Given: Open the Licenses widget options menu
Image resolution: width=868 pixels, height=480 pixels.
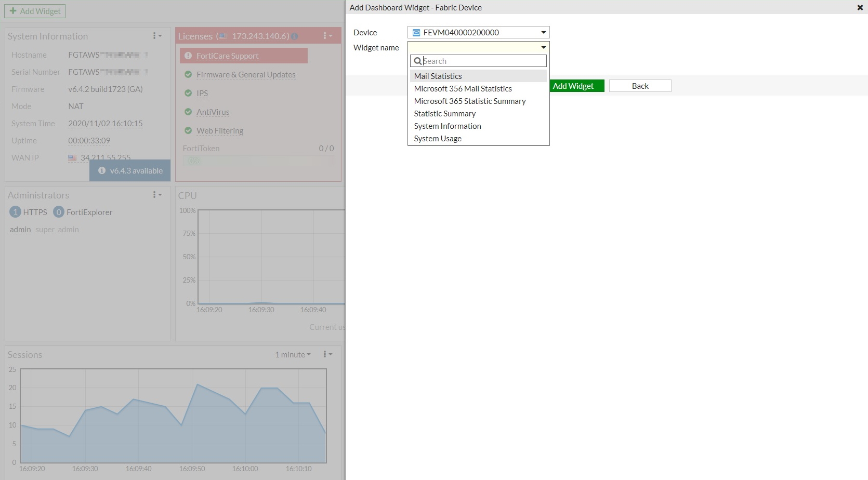Looking at the screenshot, I should click(327, 36).
